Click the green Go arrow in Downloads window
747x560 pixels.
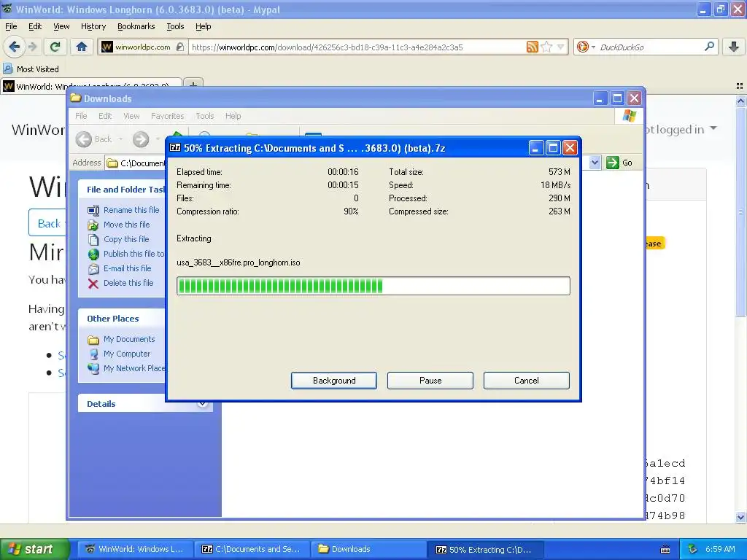click(x=612, y=163)
